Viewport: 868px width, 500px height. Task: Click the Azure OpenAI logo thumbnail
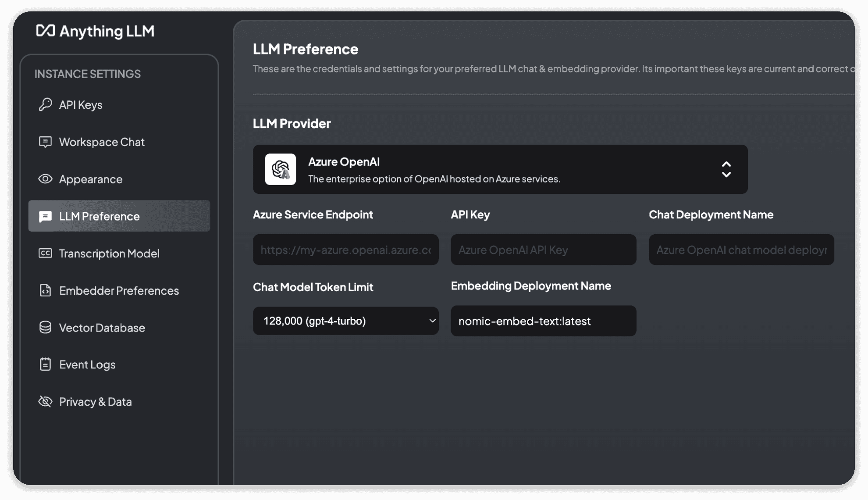[x=281, y=169]
